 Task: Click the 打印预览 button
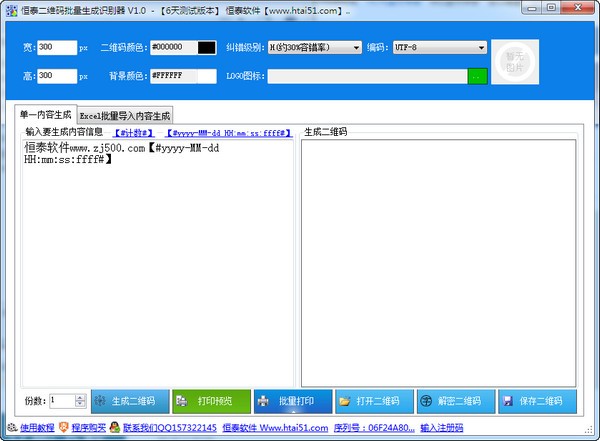click(x=212, y=401)
